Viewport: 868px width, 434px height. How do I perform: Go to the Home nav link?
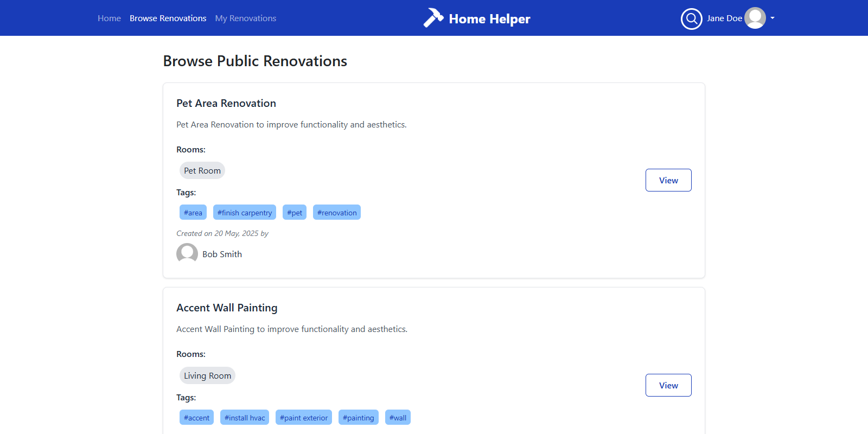point(109,18)
